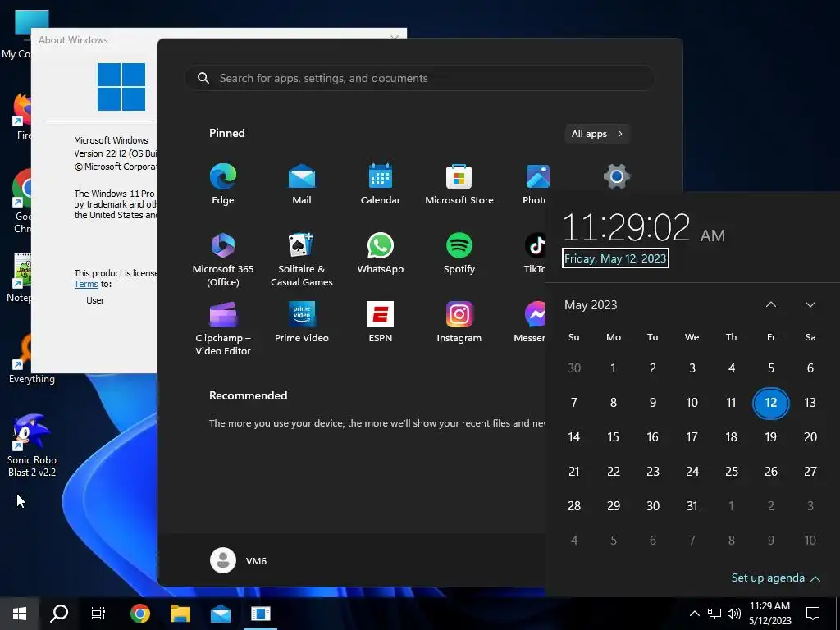
Task: Open Spotify pinned app
Action: tap(459, 254)
